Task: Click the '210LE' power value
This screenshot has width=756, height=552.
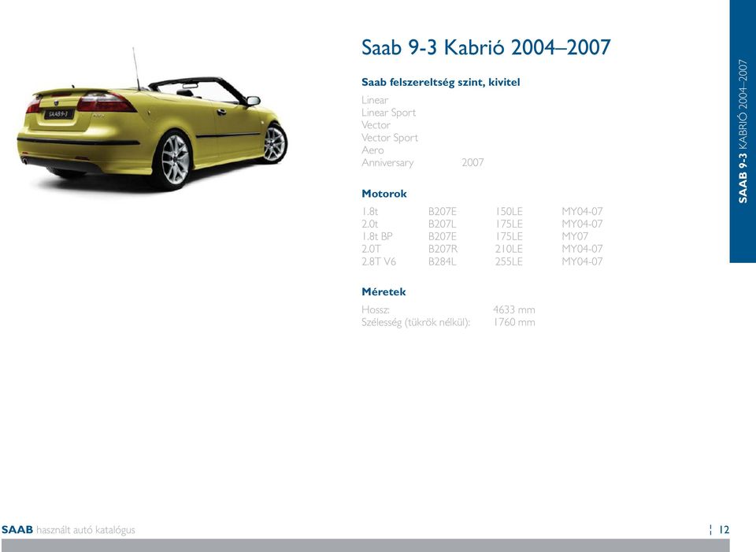Action: [509, 249]
